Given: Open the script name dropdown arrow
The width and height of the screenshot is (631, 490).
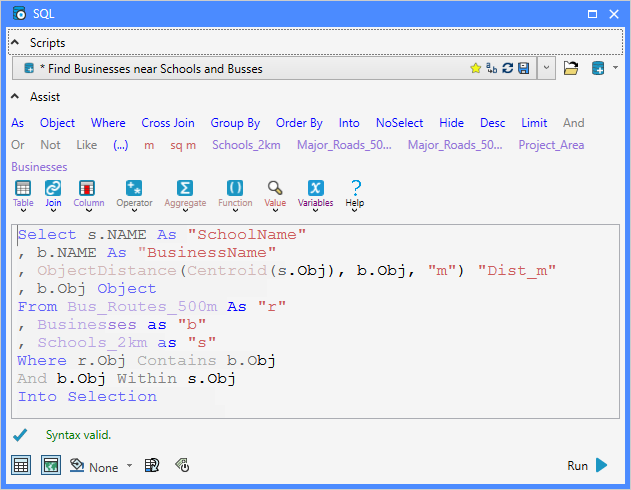Looking at the screenshot, I should tap(546, 68).
